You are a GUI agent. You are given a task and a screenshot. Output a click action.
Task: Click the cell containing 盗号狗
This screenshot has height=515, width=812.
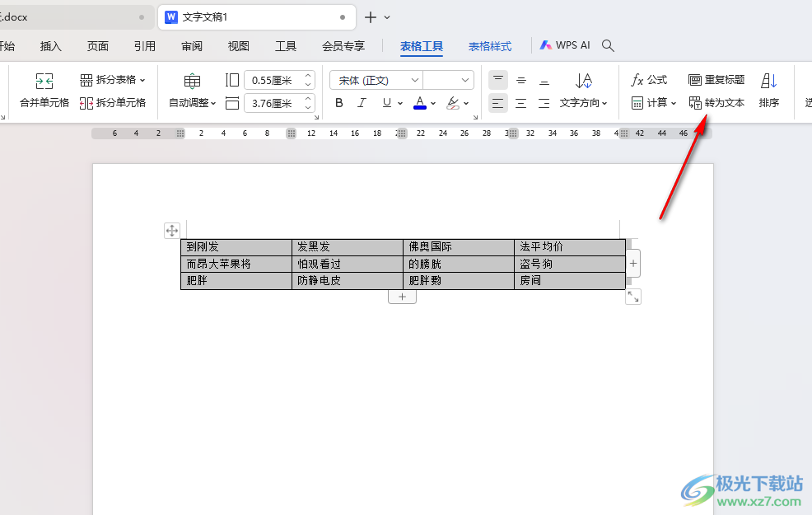(570, 264)
